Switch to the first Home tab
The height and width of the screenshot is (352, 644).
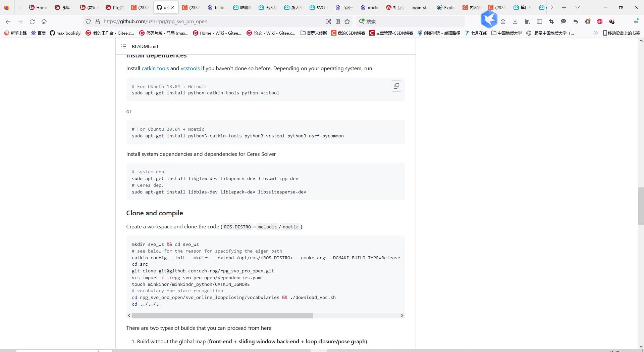pyautogui.click(x=38, y=7)
